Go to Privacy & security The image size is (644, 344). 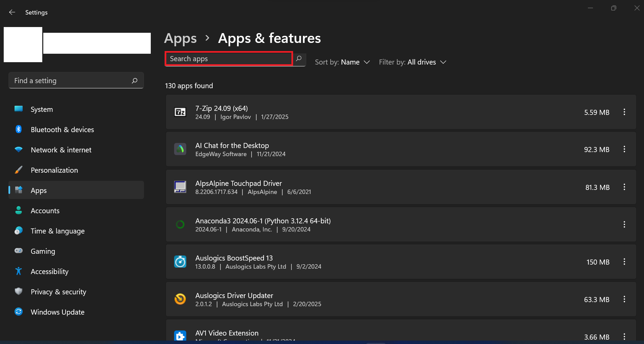pyautogui.click(x=76, y=292)
